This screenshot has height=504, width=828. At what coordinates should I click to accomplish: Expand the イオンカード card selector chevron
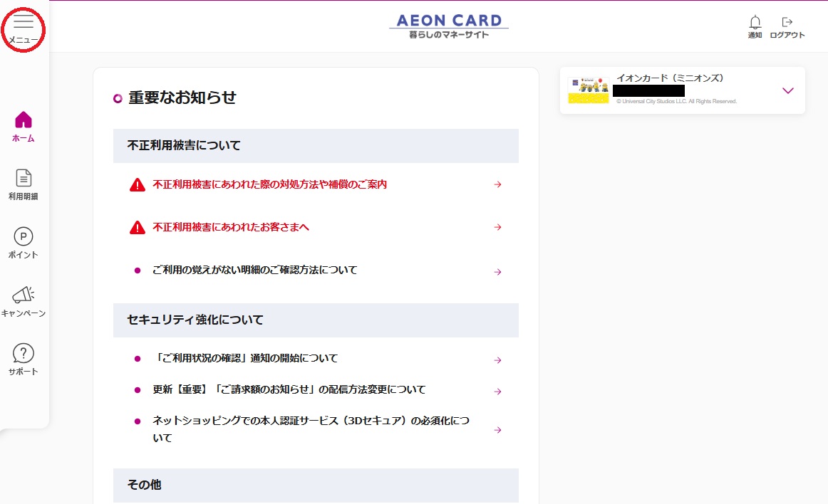(x=787, y=90)
